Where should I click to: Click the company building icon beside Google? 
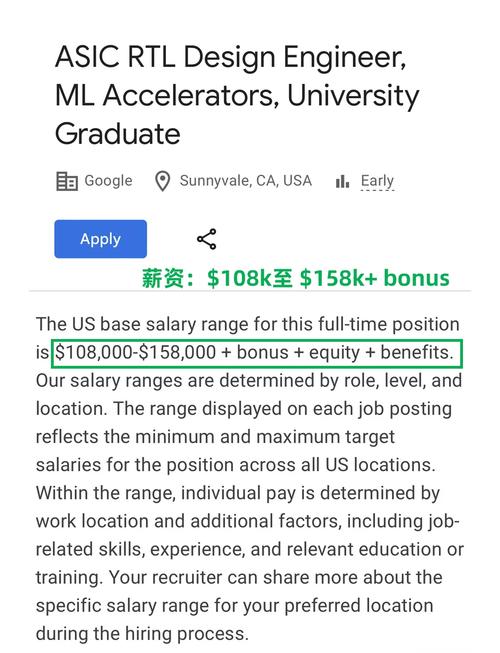(x=67, y=181)
